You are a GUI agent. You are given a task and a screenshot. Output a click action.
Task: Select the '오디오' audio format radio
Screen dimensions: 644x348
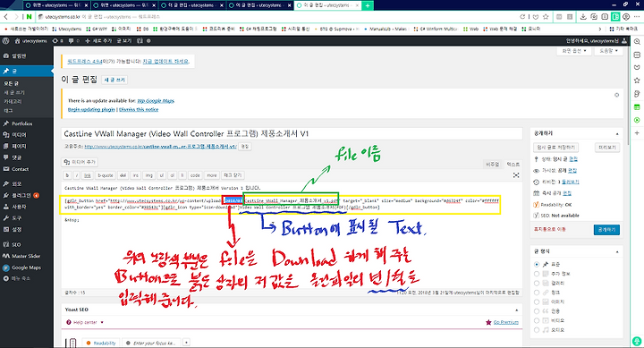(537, 330)
